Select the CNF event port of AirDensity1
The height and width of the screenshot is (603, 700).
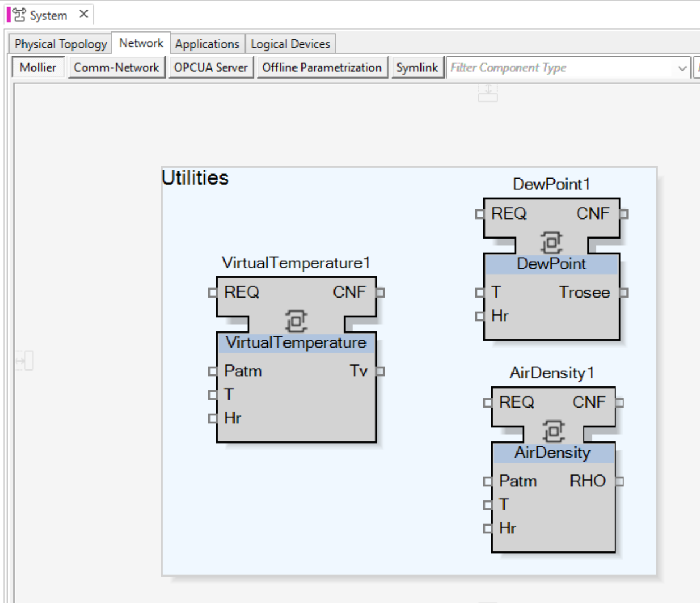(x=620, y=403)
